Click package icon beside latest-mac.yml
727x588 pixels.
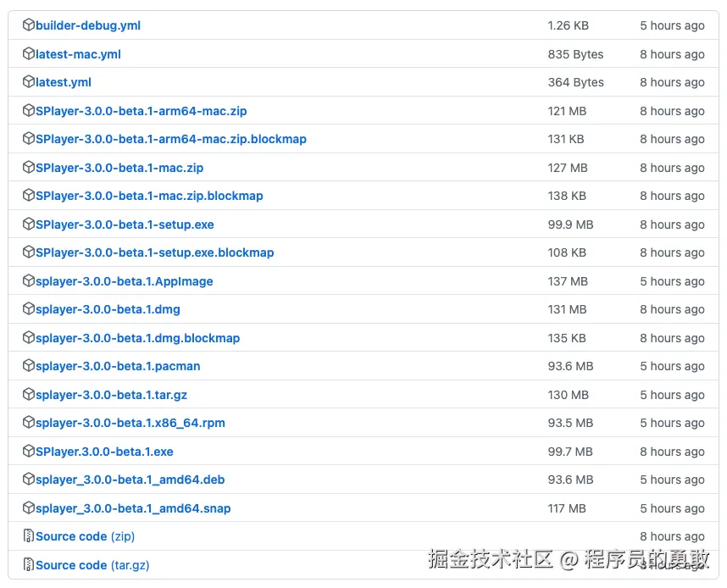pyautogui.click(x=29, y=53)
